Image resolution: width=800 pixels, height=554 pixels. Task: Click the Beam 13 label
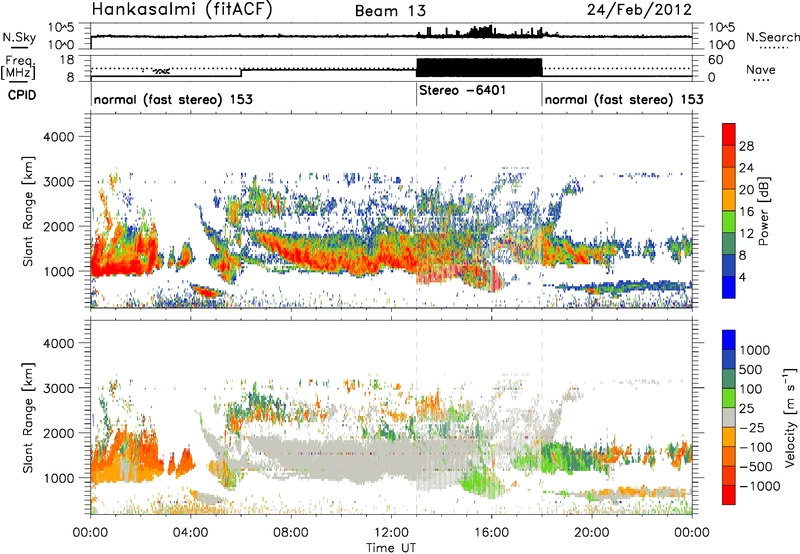pos(390,11)
